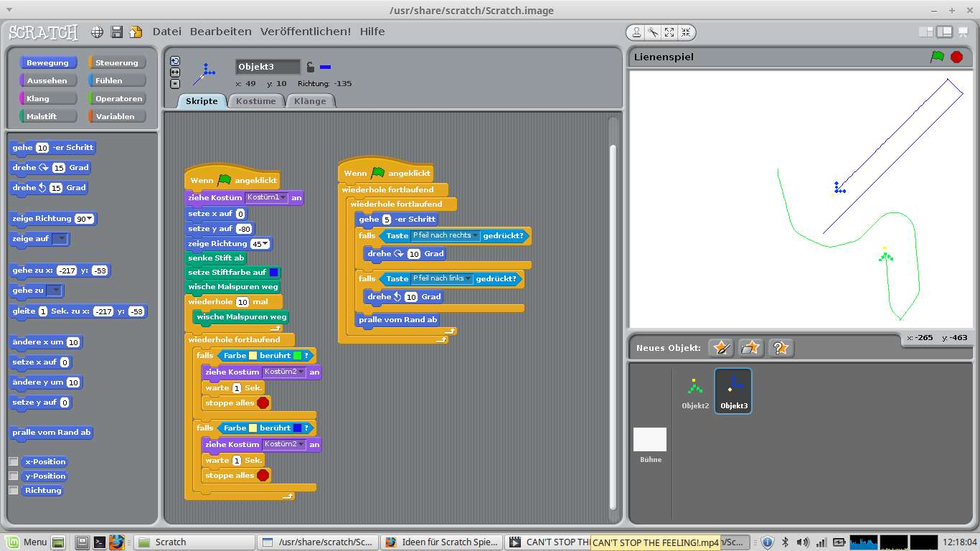Open the zeige auf target dropdown
Screen dimensions: 980x551
[x=61, y=239]
